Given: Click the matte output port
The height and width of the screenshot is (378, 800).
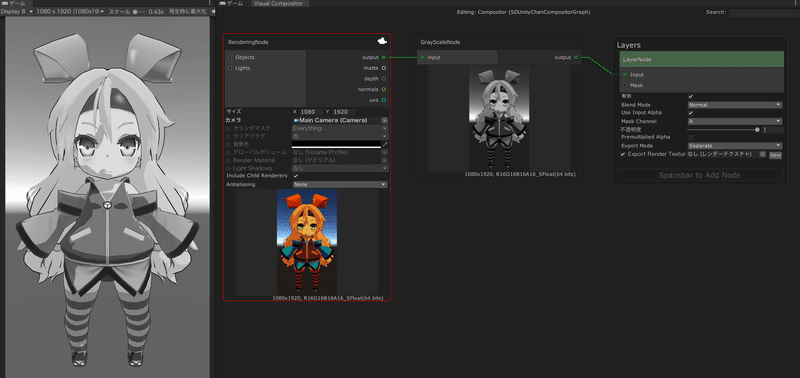Looking at the screenshot, I should point(384,68).
